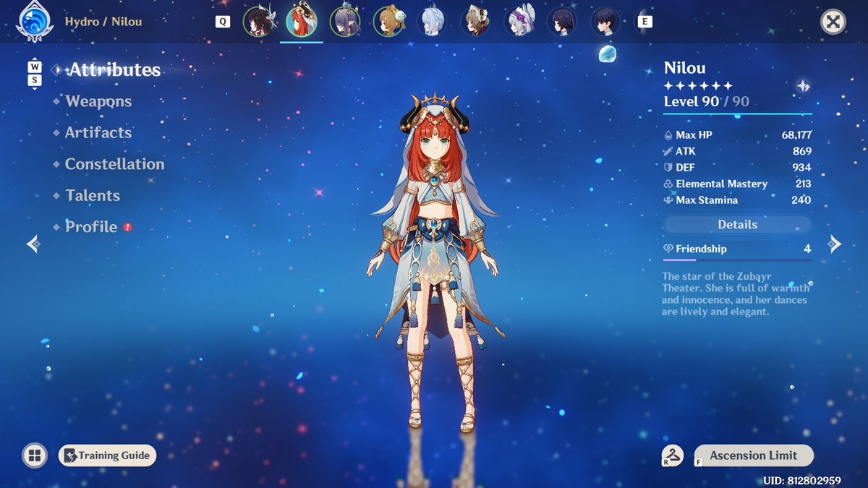This screenshot has height=488, width=868.
Task: Switch to previous character with left arrow
Action: pyautogui.click(x=33, y=244)
